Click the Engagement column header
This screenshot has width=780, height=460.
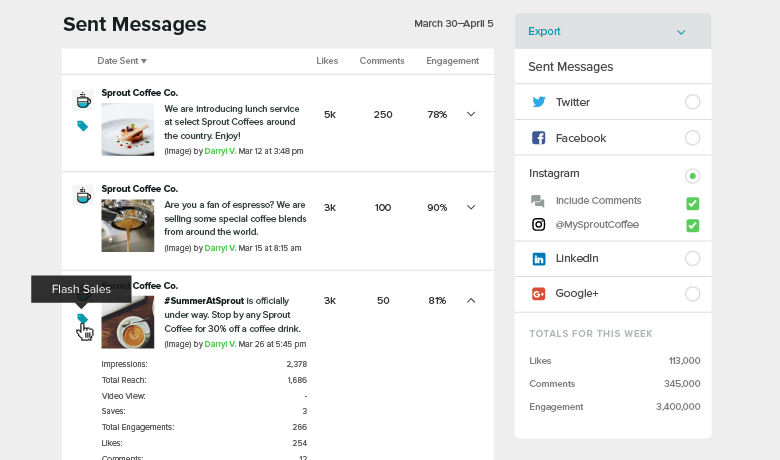(452, 61)
